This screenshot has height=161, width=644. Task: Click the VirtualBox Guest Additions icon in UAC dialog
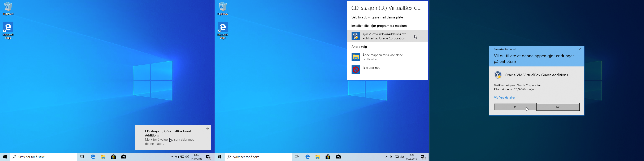[x=498, y=75]
